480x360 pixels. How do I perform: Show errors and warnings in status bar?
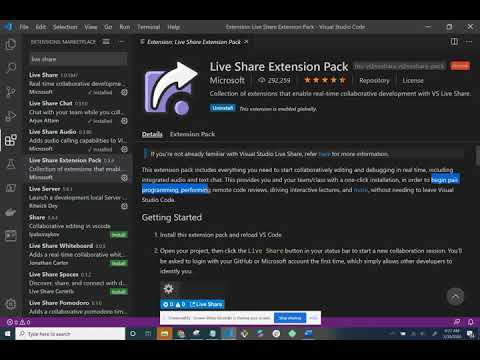coord(19,322)
